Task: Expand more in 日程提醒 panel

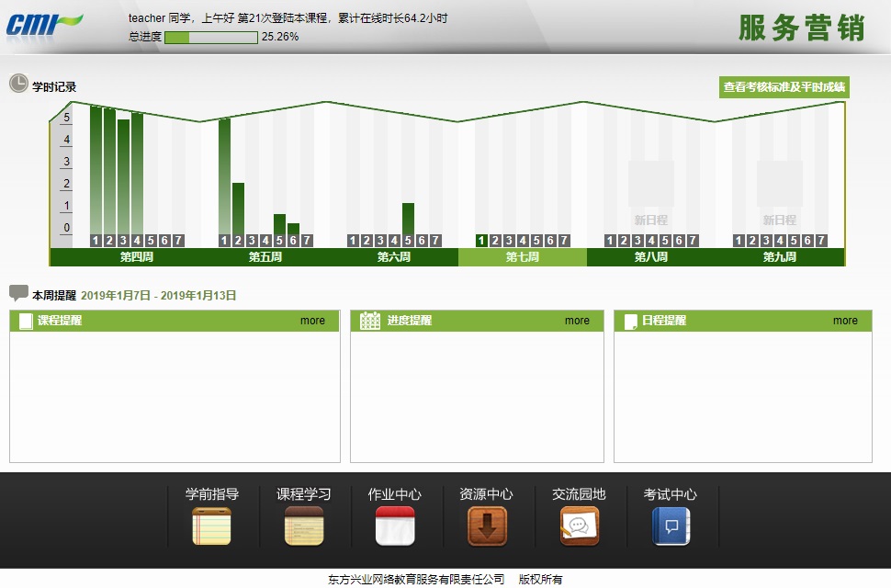Action: point(845,321)
